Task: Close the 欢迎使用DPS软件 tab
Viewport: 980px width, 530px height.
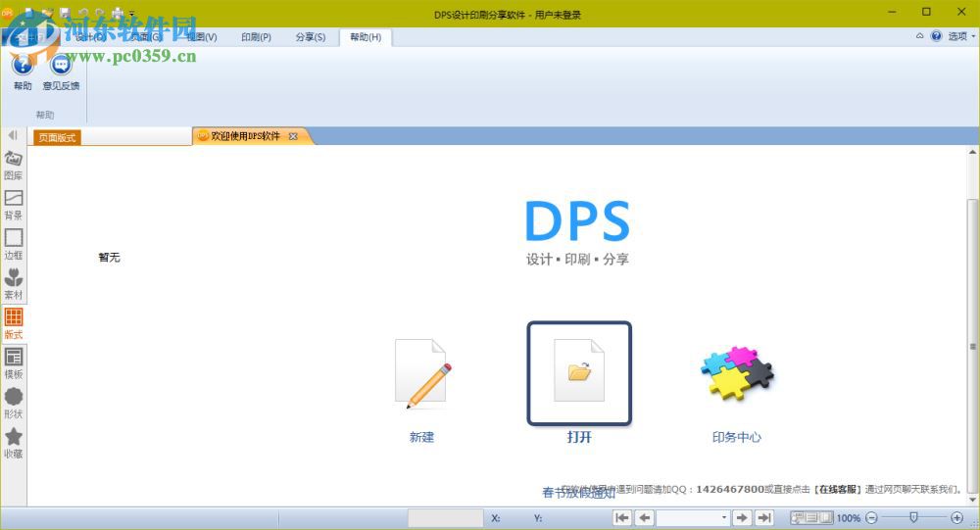Action: click(293, 136)
